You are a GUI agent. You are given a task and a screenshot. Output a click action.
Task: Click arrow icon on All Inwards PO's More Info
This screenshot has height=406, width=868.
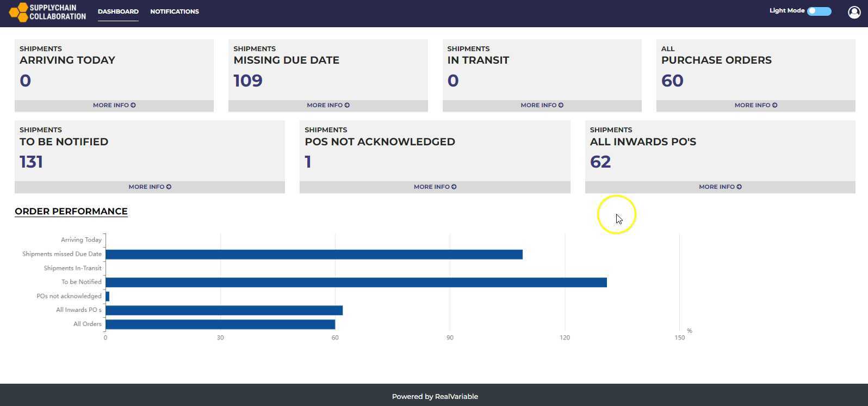739,187
